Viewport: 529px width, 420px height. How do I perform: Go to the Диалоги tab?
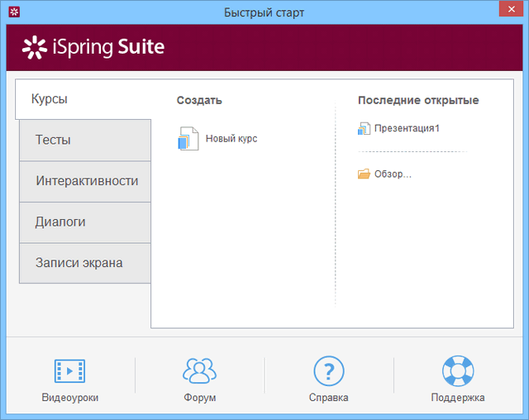(85, 222)
